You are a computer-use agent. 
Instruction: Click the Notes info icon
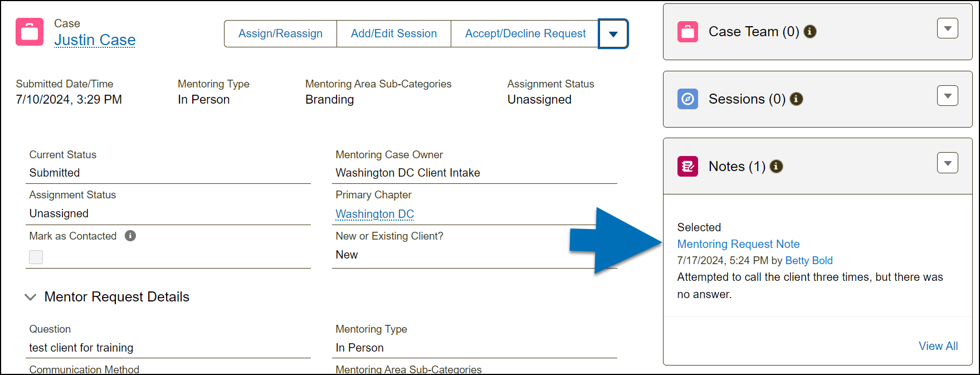776,166
